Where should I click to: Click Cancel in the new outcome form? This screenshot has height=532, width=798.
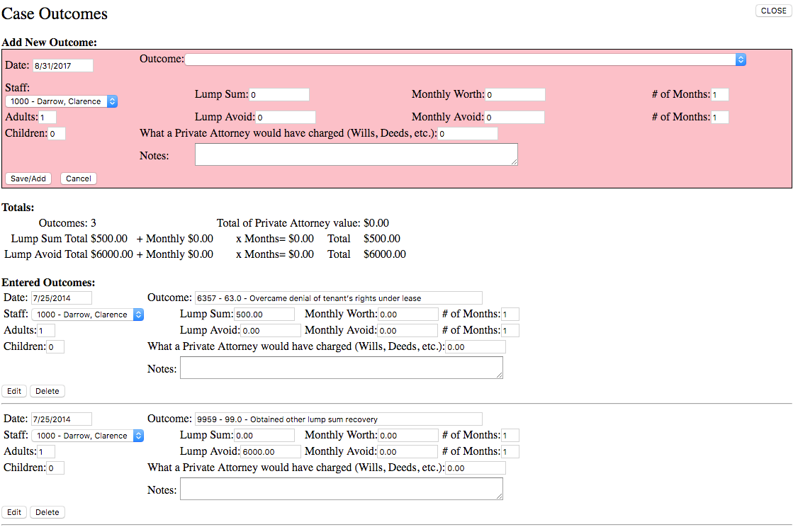pyautogui.click(x=78, y=179)
